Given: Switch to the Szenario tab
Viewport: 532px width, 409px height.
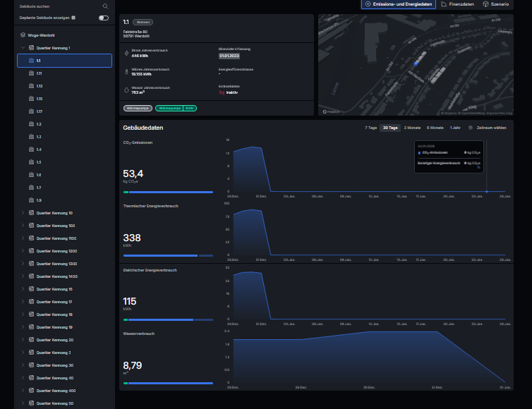Looking at the screenshot, I should [497, 4].
